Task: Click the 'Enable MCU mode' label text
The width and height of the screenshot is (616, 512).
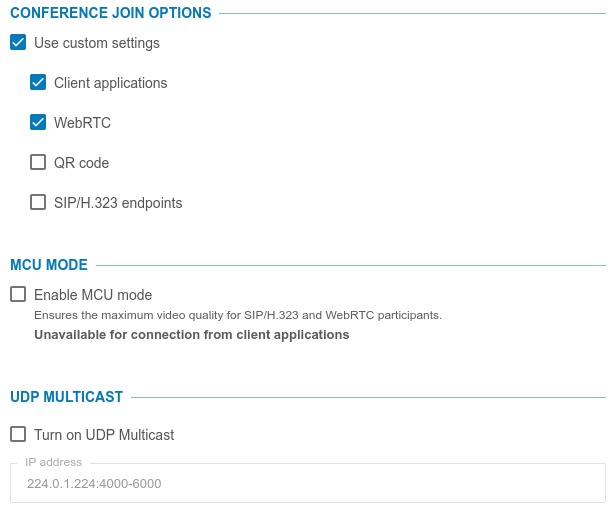Action: click(x=93, y=295)
